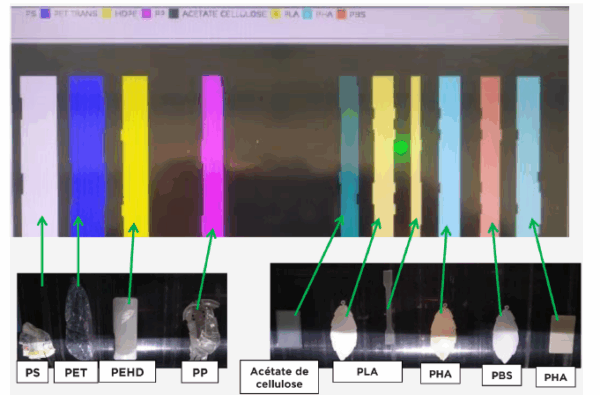
Task: Click the deep blue PET detection band
Action: pos(87,156)
